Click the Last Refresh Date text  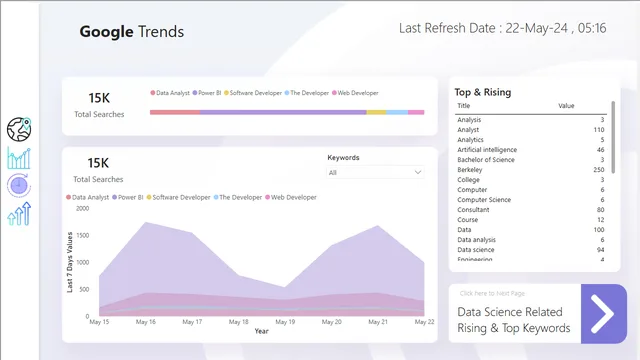click(502, 28)
